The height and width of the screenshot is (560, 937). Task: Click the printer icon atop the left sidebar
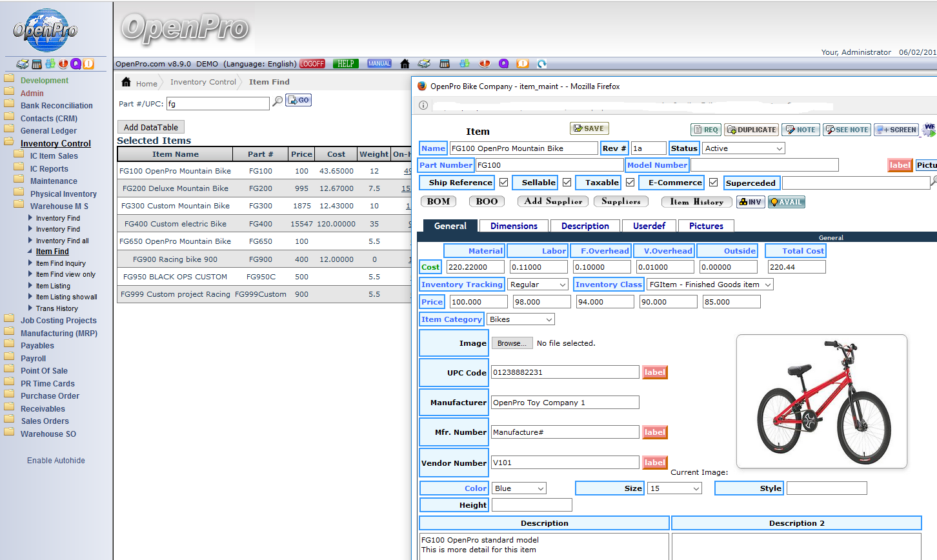(23, 64)
